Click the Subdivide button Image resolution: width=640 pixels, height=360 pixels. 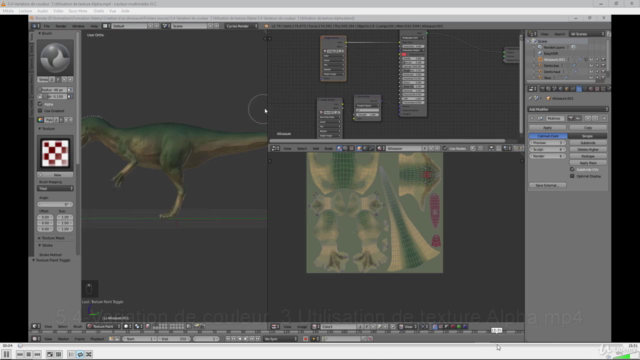click(588, 143)
